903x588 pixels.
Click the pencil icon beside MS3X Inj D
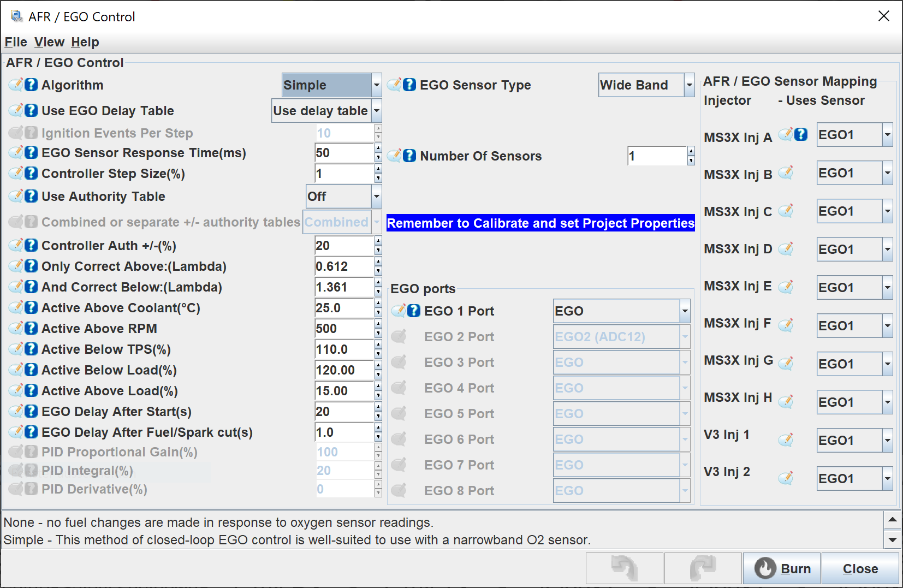click(786, 250)
